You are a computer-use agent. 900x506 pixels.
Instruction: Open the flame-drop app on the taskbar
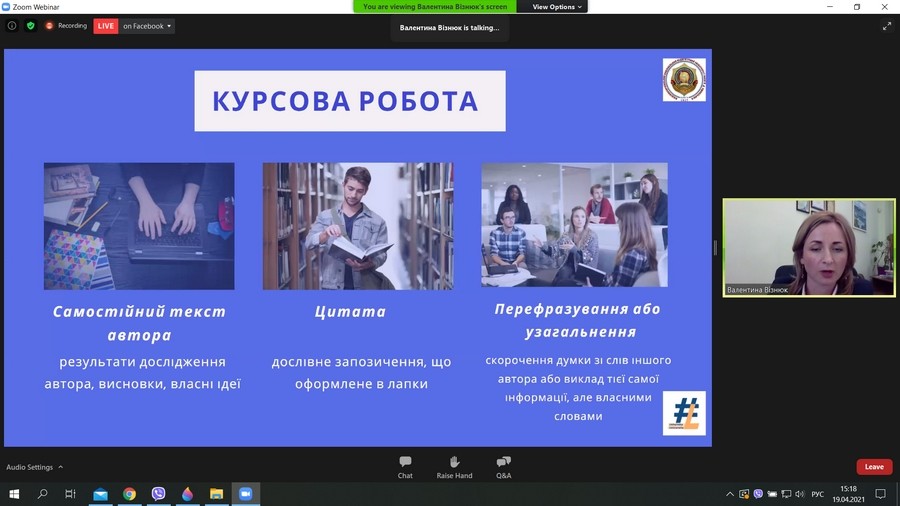click(x=187, y=494)
